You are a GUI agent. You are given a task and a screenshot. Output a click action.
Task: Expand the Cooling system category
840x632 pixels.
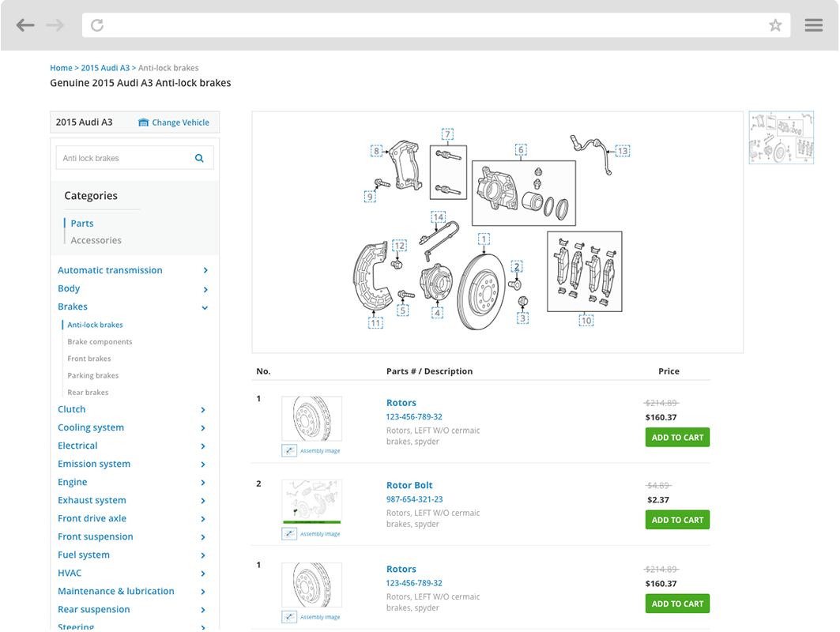[203, 428]
